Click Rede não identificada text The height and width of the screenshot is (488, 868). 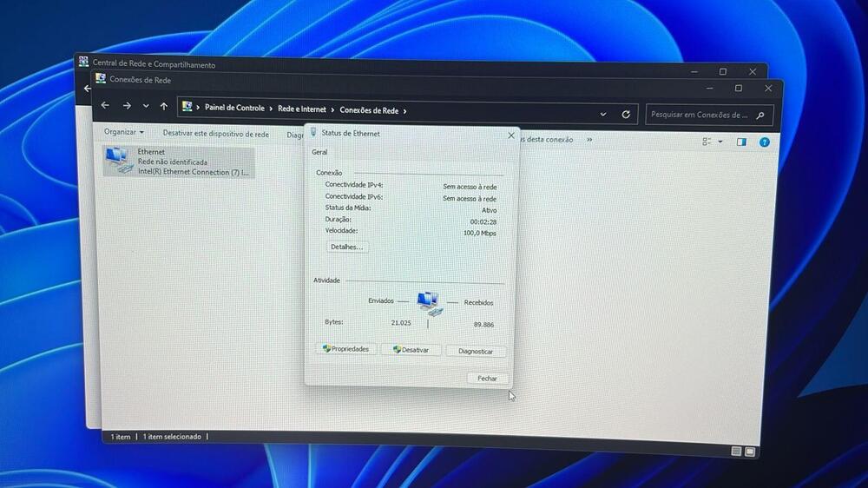coord(173,162)
